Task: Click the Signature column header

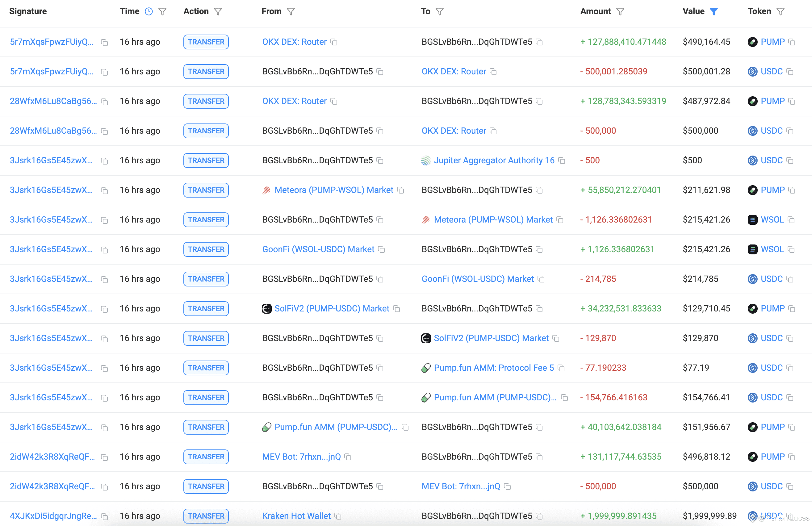Action: click(x=28, y=12)
